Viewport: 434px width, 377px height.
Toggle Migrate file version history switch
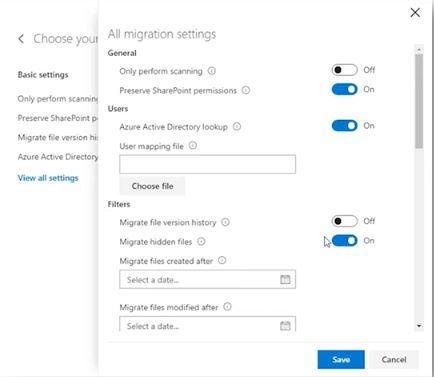(x=344, y=221)
